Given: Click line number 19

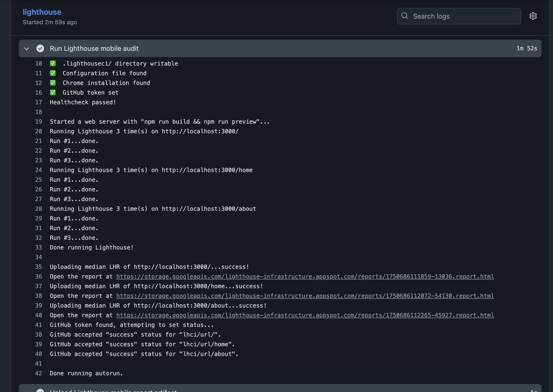Looking at the screenshot, I should point(38,121).
